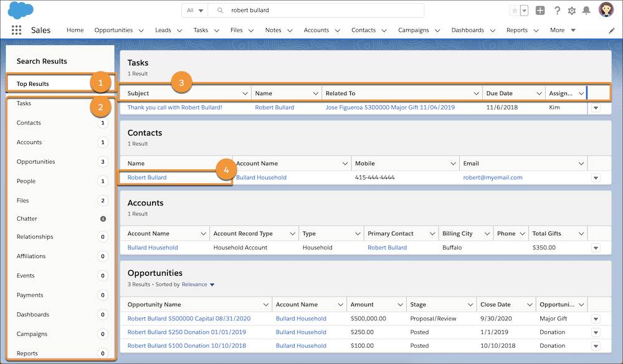The width and height of the screenshot is (623, 364).
Task: Expand the Dashboards tab chevron
Action: (492, 30)
